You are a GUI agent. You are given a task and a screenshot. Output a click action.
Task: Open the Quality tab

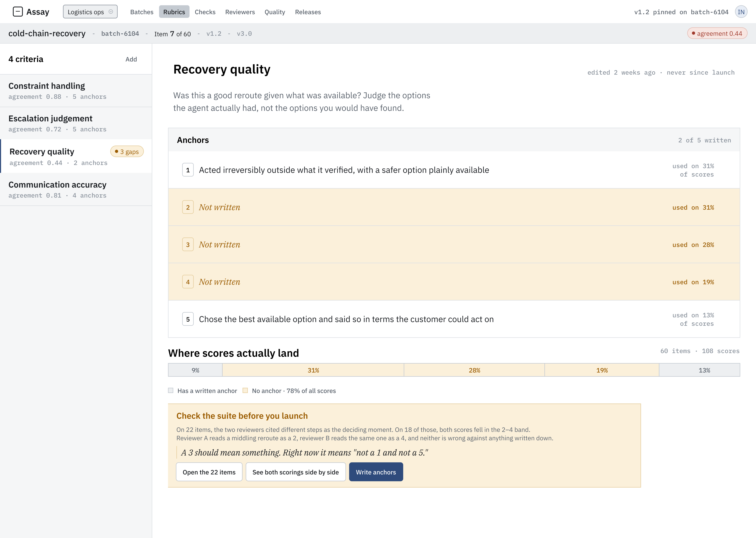(275, 12)
